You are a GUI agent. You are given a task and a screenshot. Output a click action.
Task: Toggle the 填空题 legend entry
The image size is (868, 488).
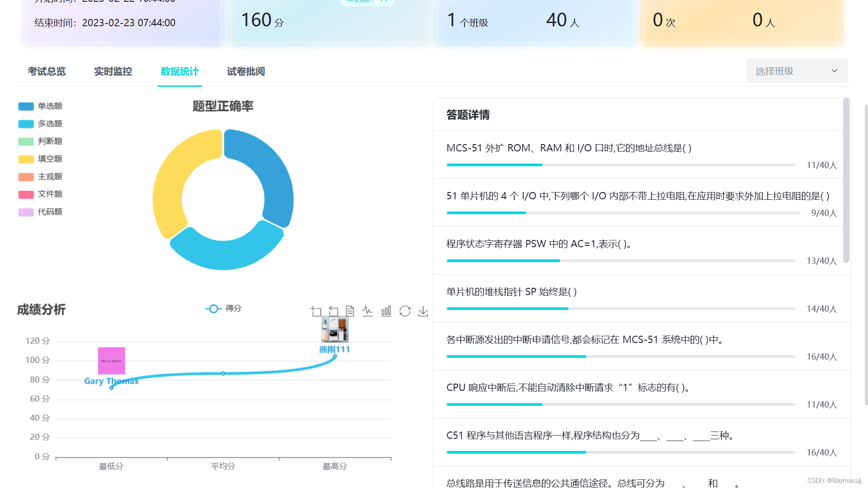pos(41,159)
